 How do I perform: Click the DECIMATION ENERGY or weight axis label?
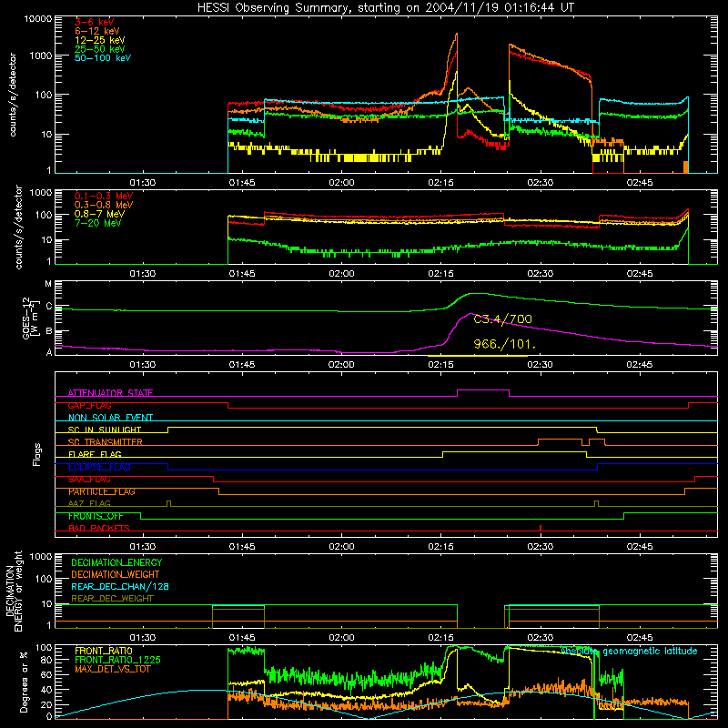tap(14, 591)
